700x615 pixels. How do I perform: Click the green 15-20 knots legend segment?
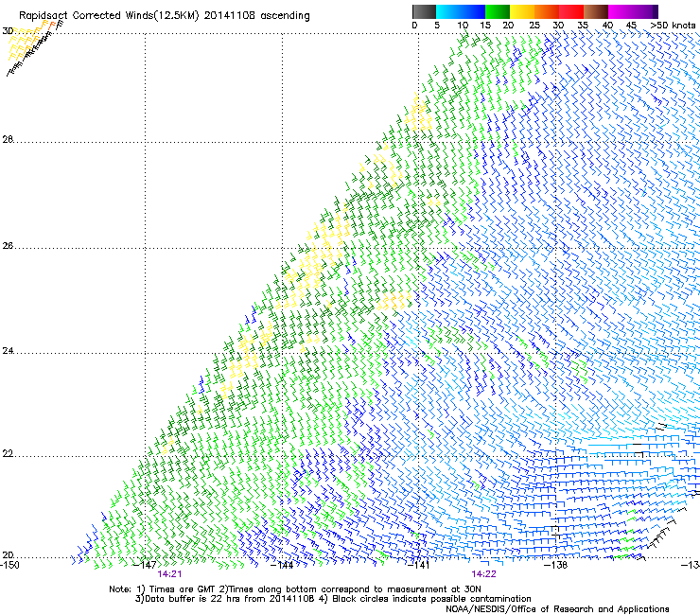498,11
